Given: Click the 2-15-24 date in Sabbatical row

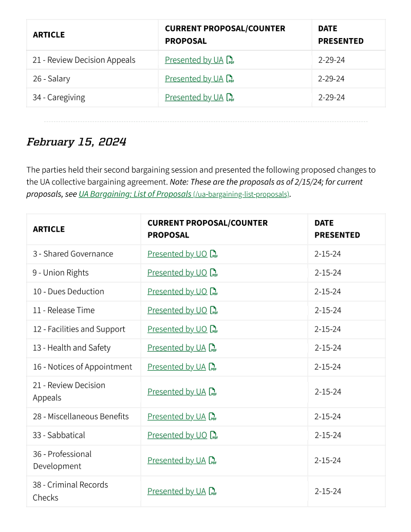Looking at the screenshot, I should (328, 435).
